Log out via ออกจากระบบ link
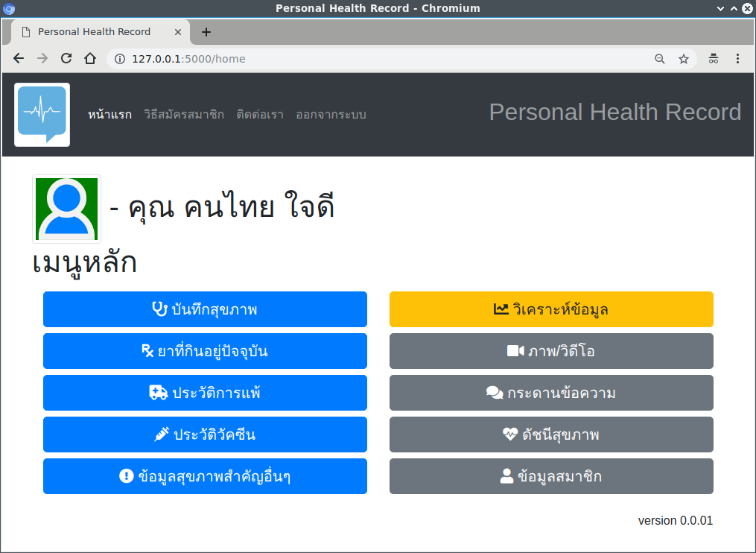This screenshot has height=553, width=756. click(331, 115)
